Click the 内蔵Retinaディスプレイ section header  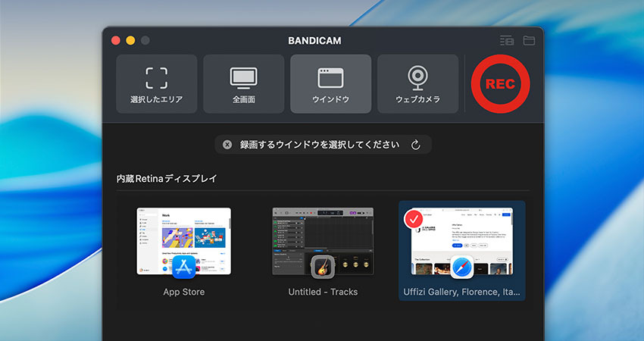click(166, 179)
